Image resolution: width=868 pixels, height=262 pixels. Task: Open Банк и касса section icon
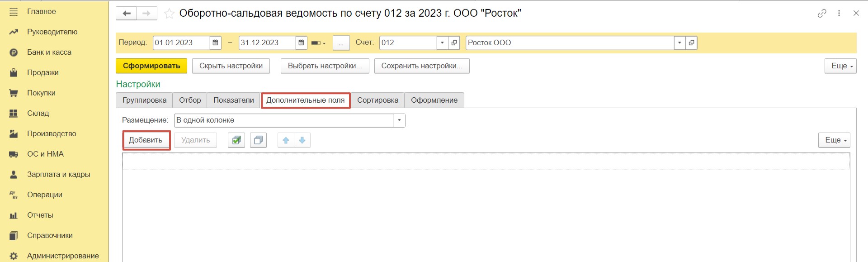(14, 52)
